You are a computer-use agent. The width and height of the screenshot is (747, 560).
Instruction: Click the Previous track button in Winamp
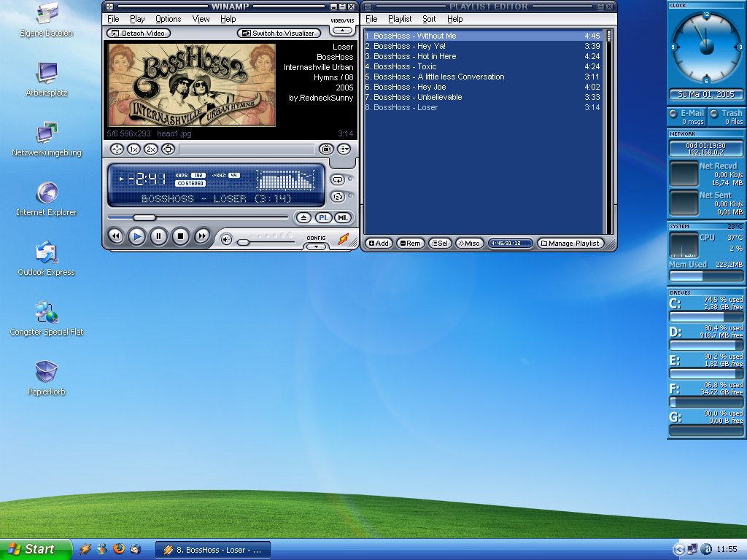[x=116, y=236]
